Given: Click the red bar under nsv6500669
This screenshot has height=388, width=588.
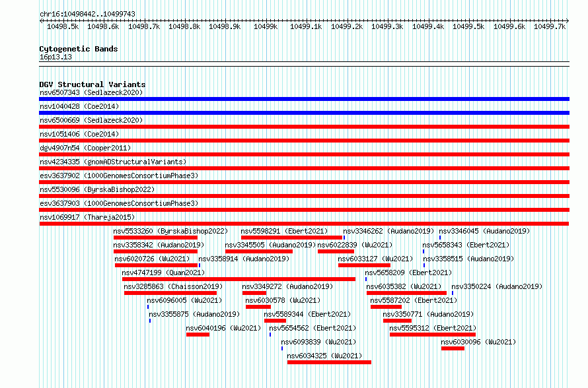Looking at the screenshot, I should [304, 127].
